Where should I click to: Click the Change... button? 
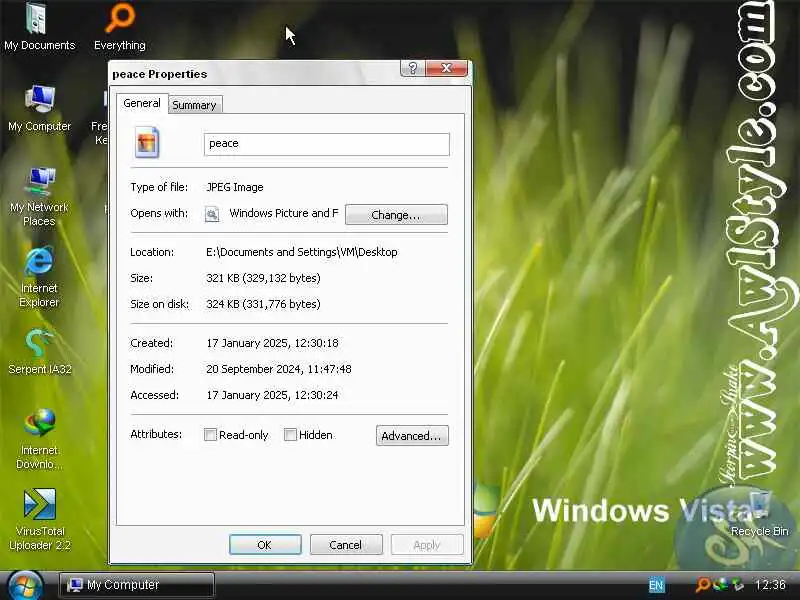pyautogui.click(x=396, y=215)
